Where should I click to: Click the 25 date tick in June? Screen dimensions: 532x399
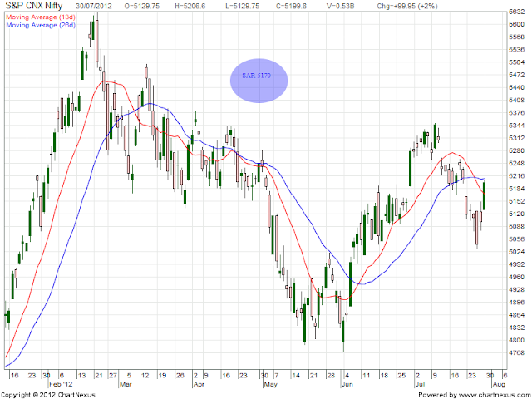point(401,375)
